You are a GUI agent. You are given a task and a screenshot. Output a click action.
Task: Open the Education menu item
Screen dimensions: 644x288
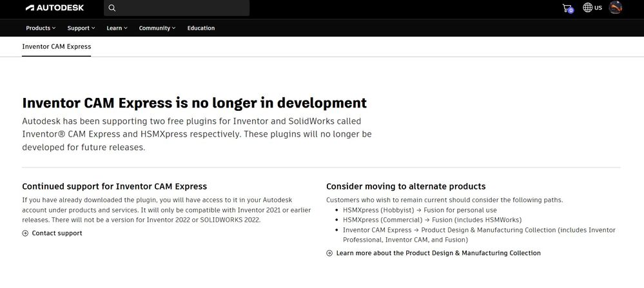point(201,28)
